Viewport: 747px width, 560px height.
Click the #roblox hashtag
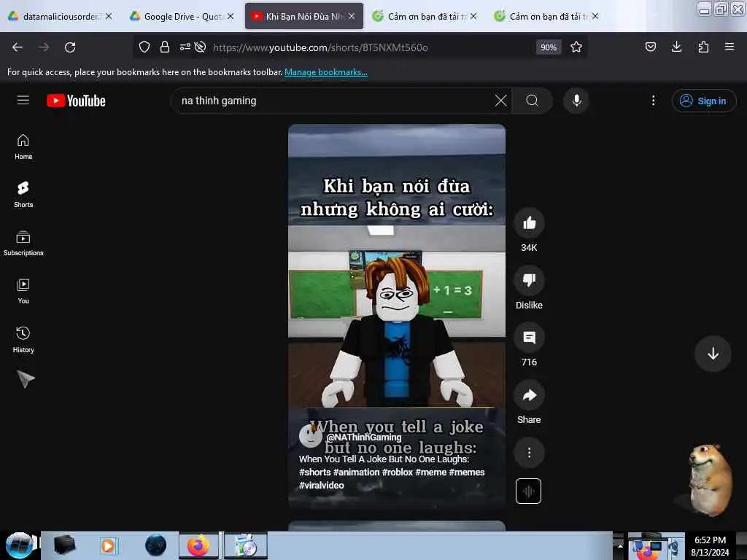coord(398,472)
